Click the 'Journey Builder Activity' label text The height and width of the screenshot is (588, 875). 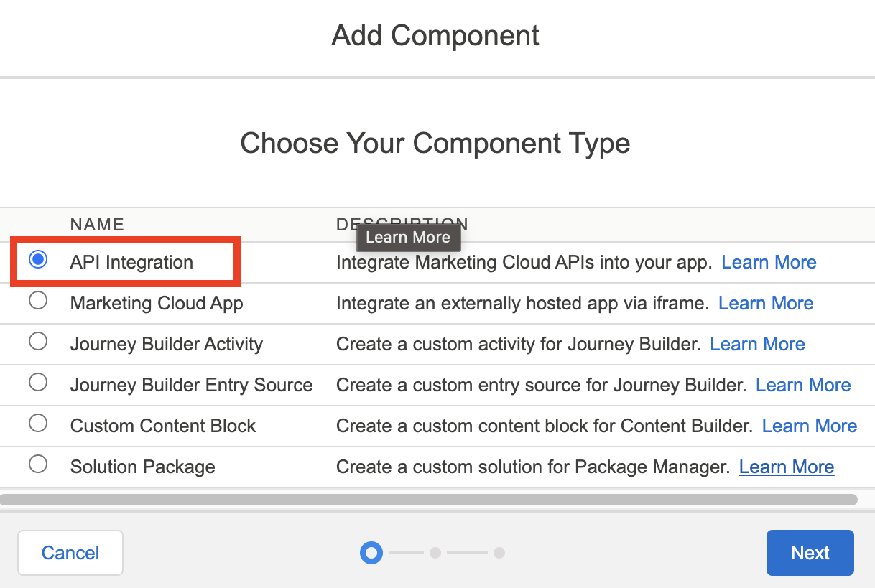[167, 344]
